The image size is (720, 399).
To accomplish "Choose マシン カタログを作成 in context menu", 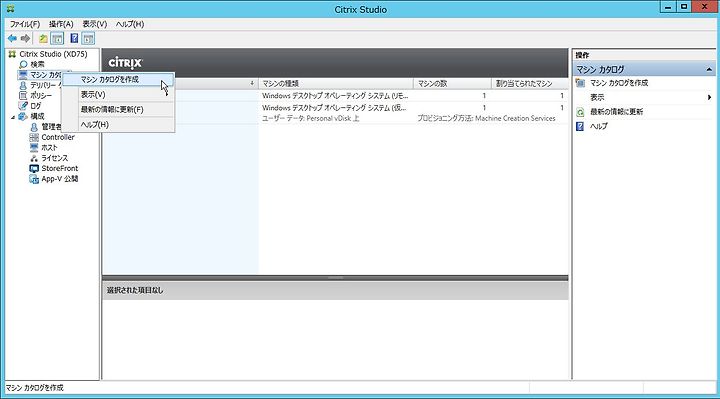I will coord(118,79).
